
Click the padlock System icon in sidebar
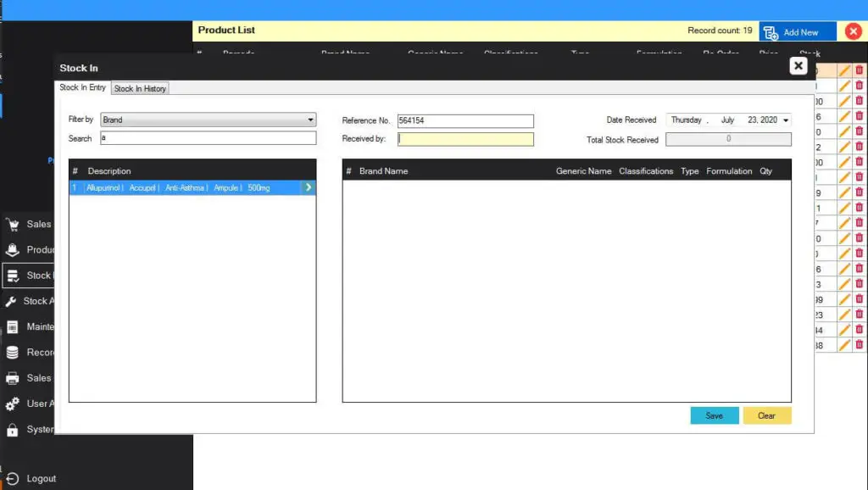pos(13,430)
